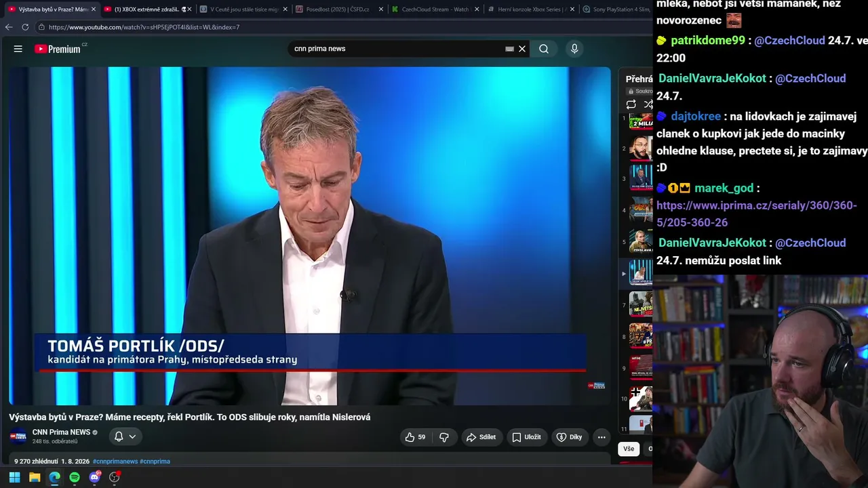The width and height of the screenshot is (868, 488).
Task: Play playlist video number 10 thumbnail
Action: pos(641,399)
